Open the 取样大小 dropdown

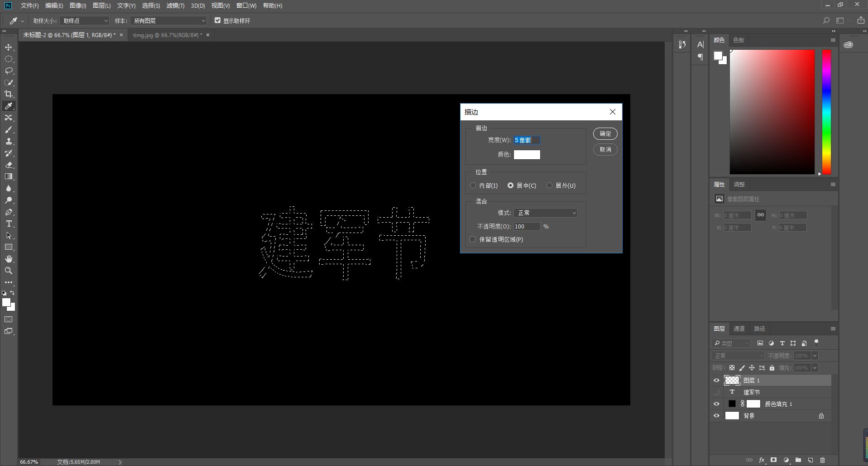point(85,21)
